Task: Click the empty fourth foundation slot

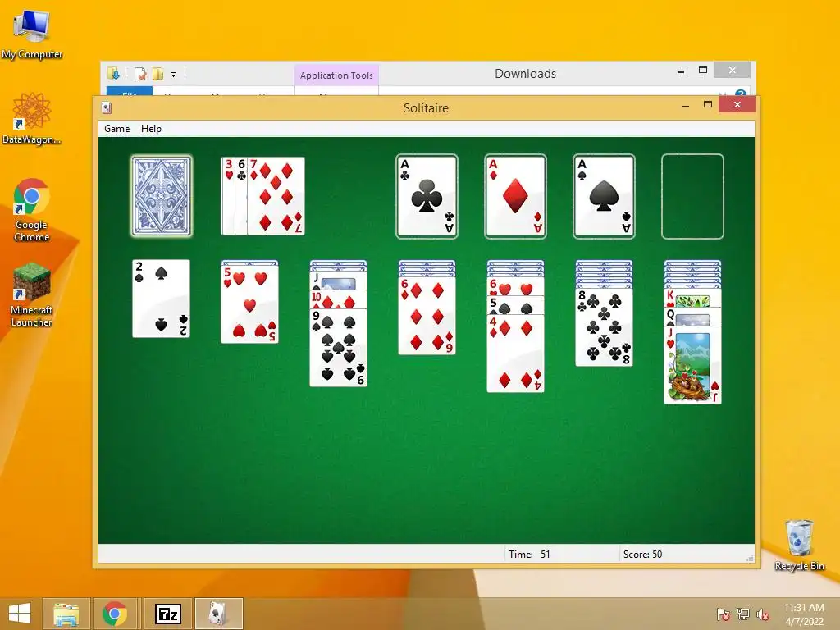Action: tap(692, 196)
